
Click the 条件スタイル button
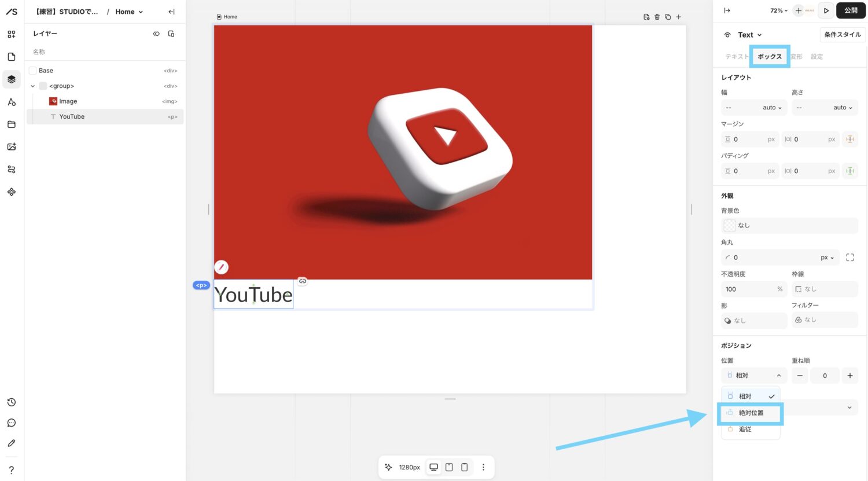(842, 35)
